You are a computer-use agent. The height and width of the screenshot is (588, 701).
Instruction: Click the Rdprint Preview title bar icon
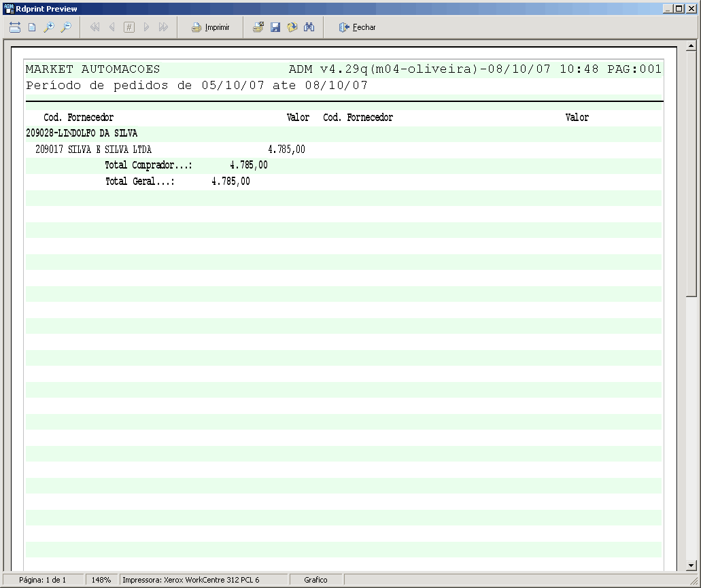coord(9,8)
